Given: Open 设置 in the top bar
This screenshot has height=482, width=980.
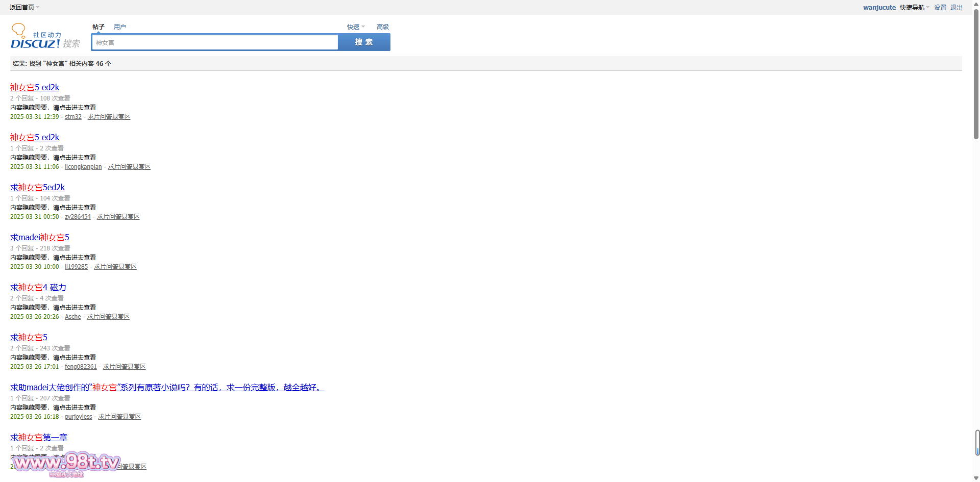Looking at the screenshot, I should click(940, 8).
